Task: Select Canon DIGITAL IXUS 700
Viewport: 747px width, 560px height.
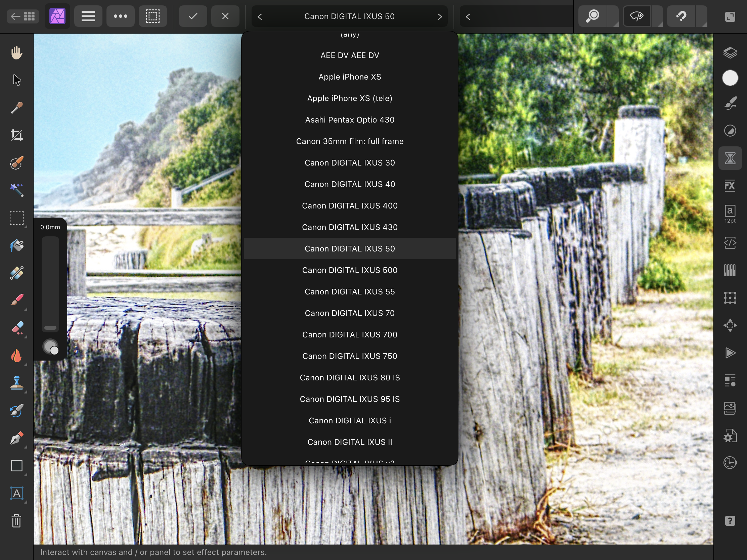Action: pyautogui.click(x=350, y=335)
